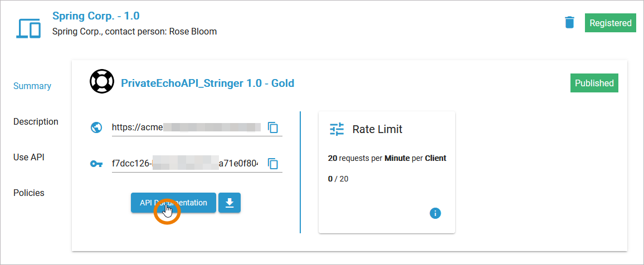
Task: Click the key icon beside API key
Action: pos(96,164)
